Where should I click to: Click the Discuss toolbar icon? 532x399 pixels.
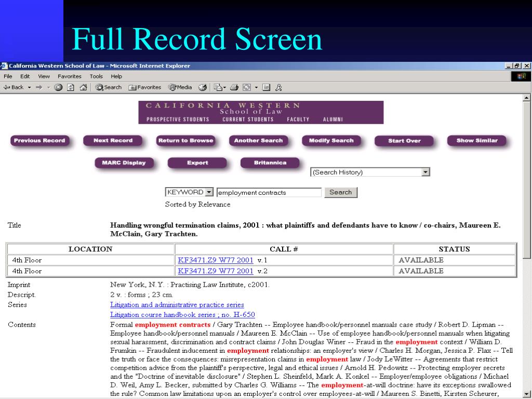[x=267, y=87]
